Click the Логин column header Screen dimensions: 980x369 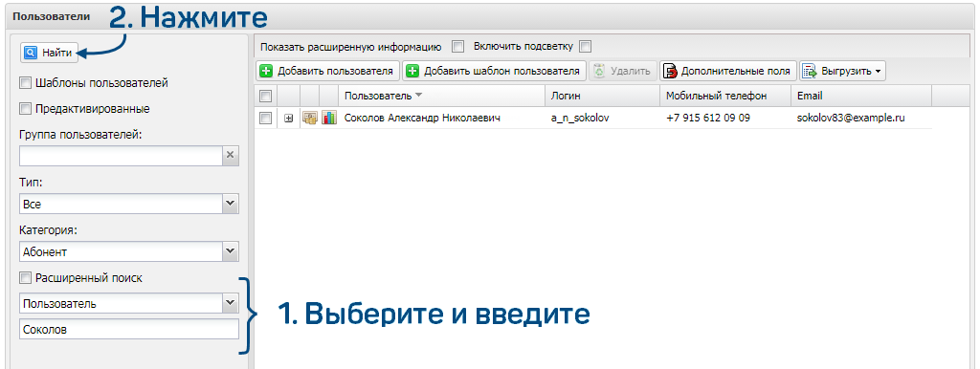coord(602,96)
